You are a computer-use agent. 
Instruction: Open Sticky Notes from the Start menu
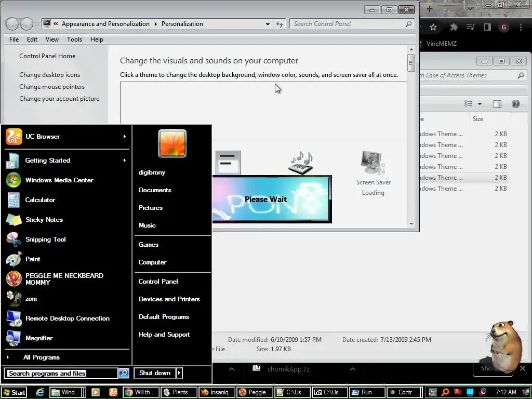tap(67, 220)
